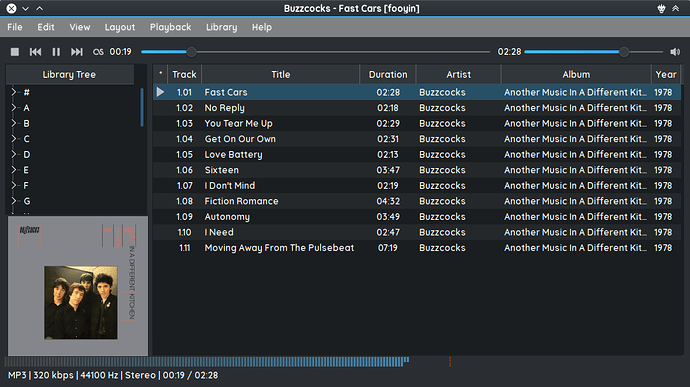Sort playlist by Title column header
The height and width of the screenshot is (387, 690).
tap(281, 74)
